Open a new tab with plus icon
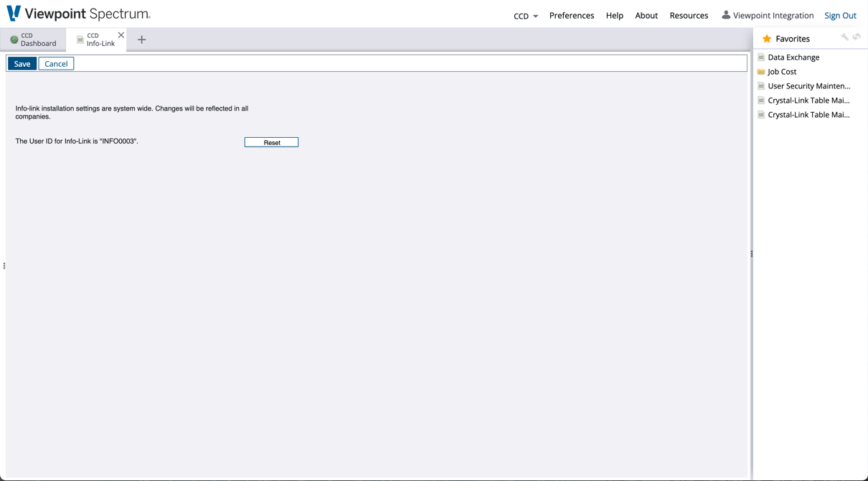This screenshot has height=481, width=868. click(x=141, y=39)
